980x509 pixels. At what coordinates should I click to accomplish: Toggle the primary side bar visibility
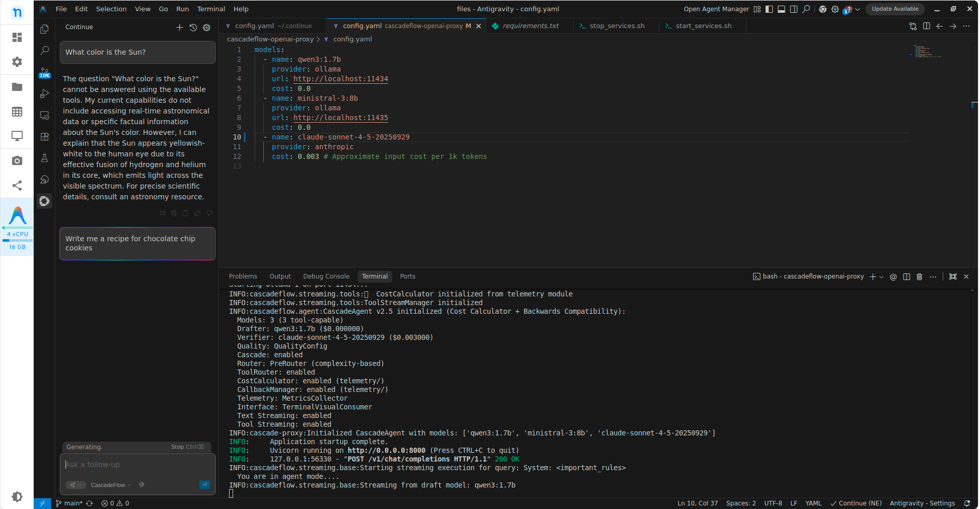[769, 9]
